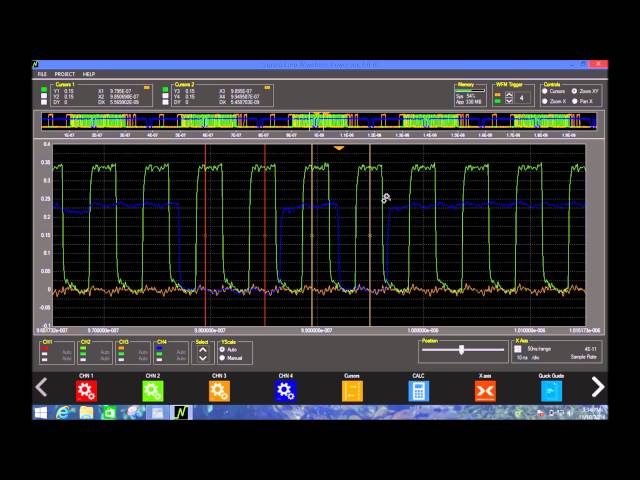Open the Cursors tool icon
This screenshot has height=480, width=640.
pyautogui.click(x=352, y=391)
